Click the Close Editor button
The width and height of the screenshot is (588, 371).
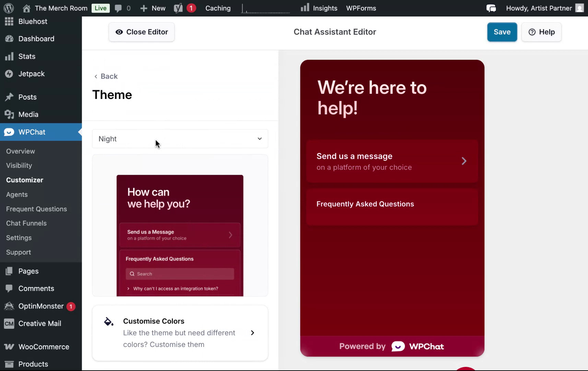[x=141, y=32]
